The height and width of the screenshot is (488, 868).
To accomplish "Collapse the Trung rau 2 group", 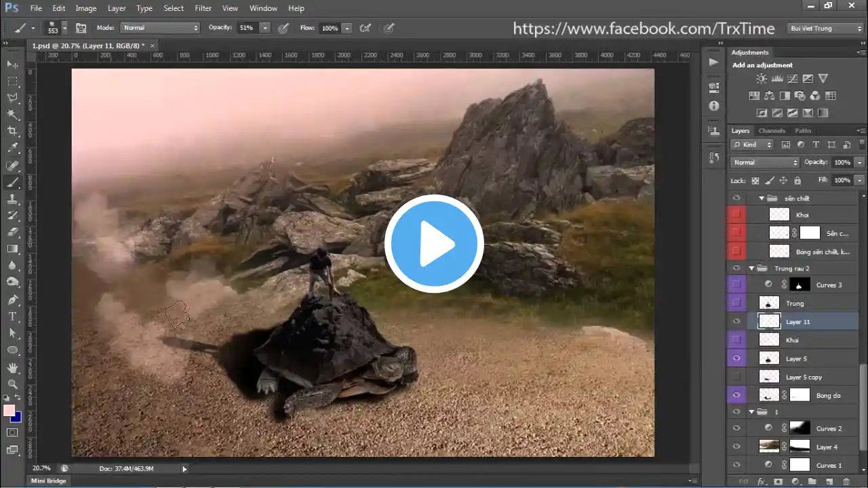I will tap(751, 268).
